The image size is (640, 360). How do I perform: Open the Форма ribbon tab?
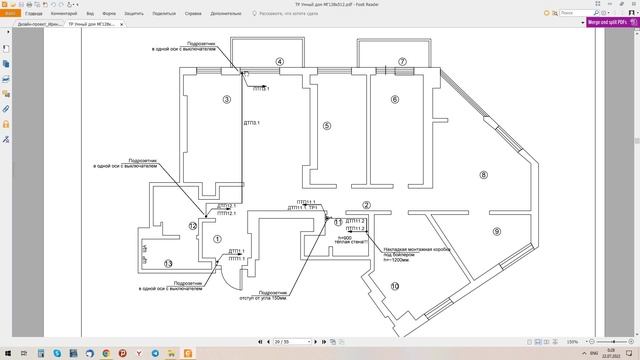click(x=109, y=13)
